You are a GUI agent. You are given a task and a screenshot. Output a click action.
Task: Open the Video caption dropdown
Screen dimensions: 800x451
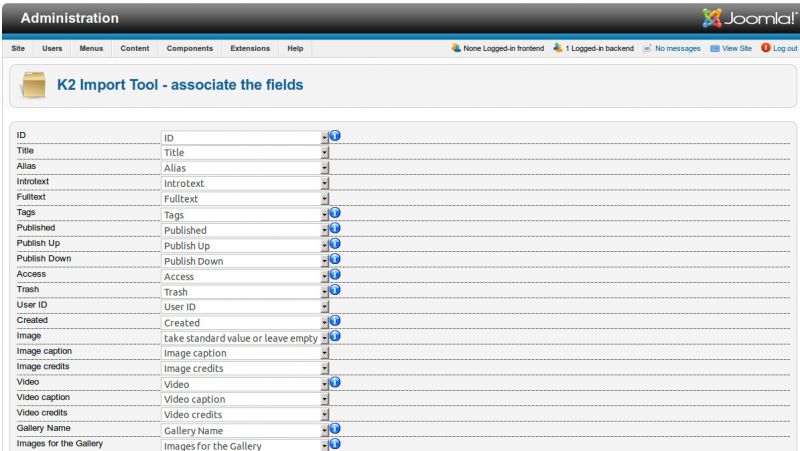245,399
